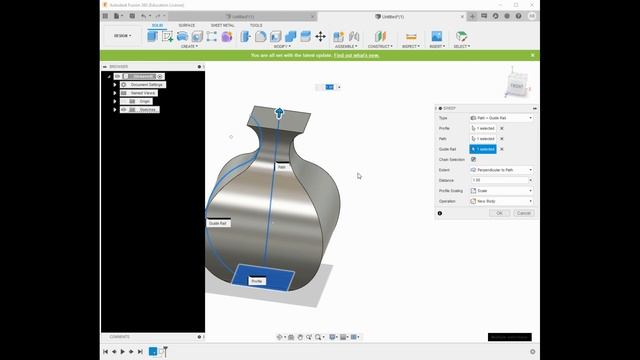This screenshot has width=640, height=360.
Task: Click the highlighted Guide Rail selection button
Action: (x=483, y=149)
